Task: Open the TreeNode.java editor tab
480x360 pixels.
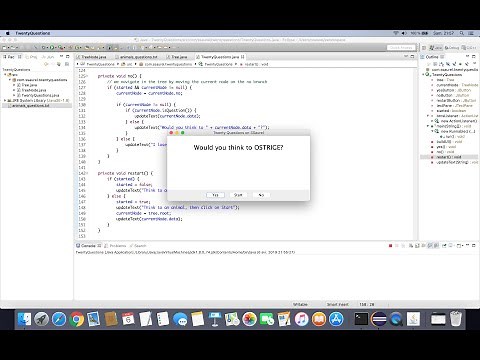Action: click(93, 57)
